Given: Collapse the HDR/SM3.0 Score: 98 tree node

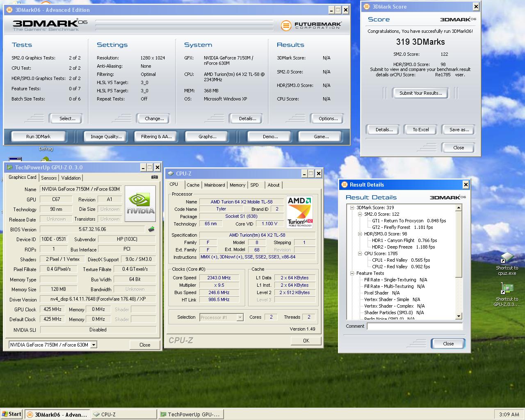Looking at the screenshot, I should tap(360, 234).
